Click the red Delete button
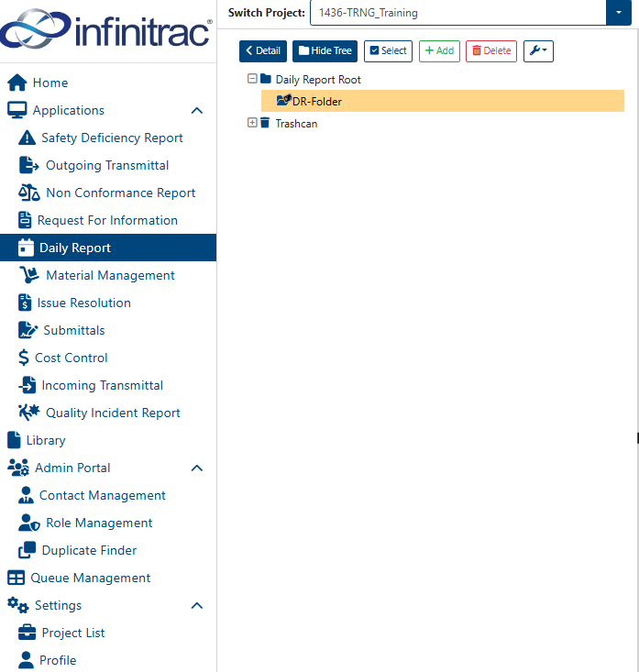The image size is (639, 672). click(x=491, y=51)
